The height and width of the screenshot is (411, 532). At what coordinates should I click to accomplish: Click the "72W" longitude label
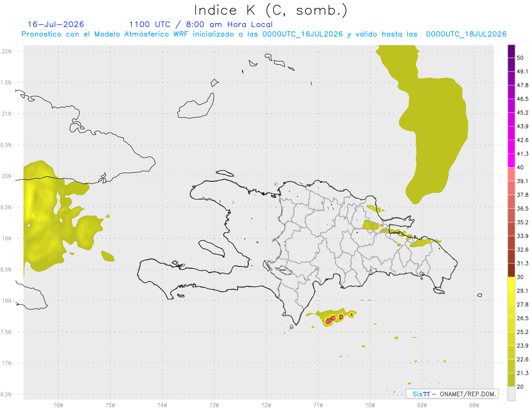point(266,405)
